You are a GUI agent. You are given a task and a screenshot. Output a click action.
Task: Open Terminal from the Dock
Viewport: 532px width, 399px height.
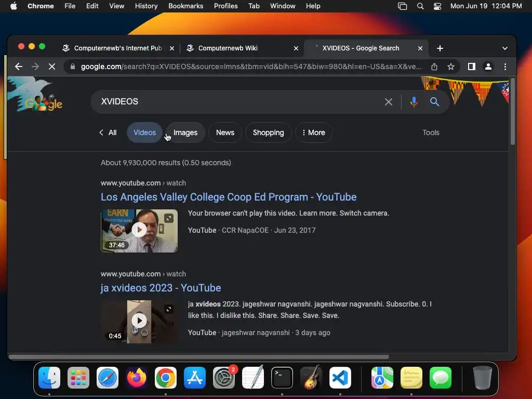[x=282, y=377]
